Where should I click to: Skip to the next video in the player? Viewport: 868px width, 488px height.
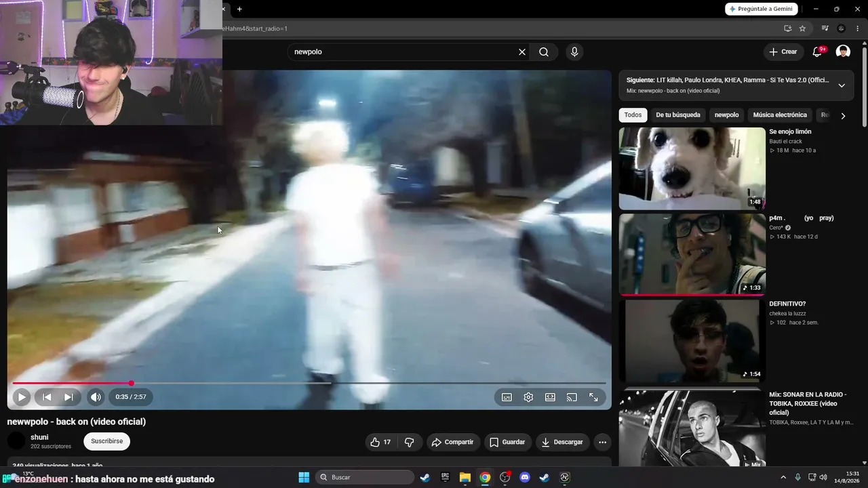(68, 397)
